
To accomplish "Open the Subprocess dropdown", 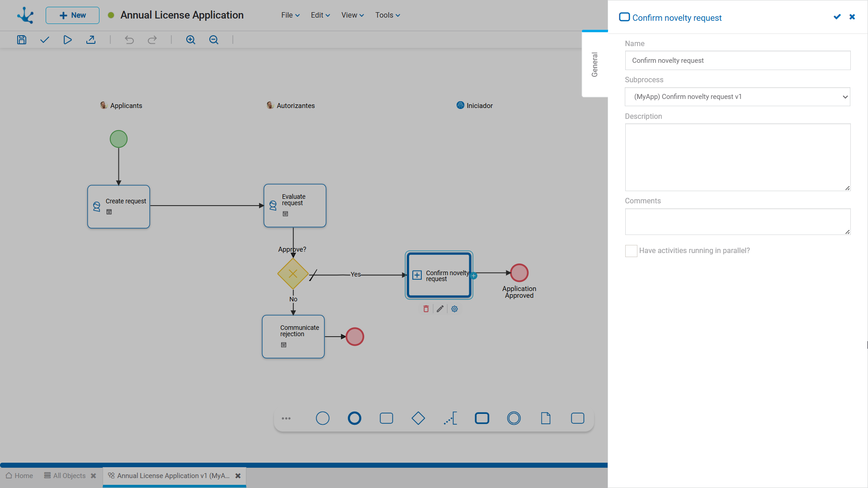I will (x=737, y=97).
